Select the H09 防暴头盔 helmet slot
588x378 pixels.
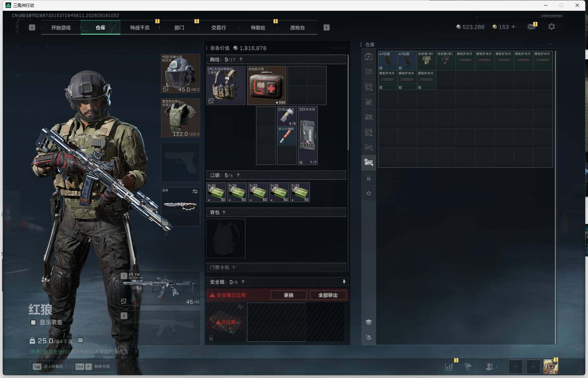click(180, 73)
